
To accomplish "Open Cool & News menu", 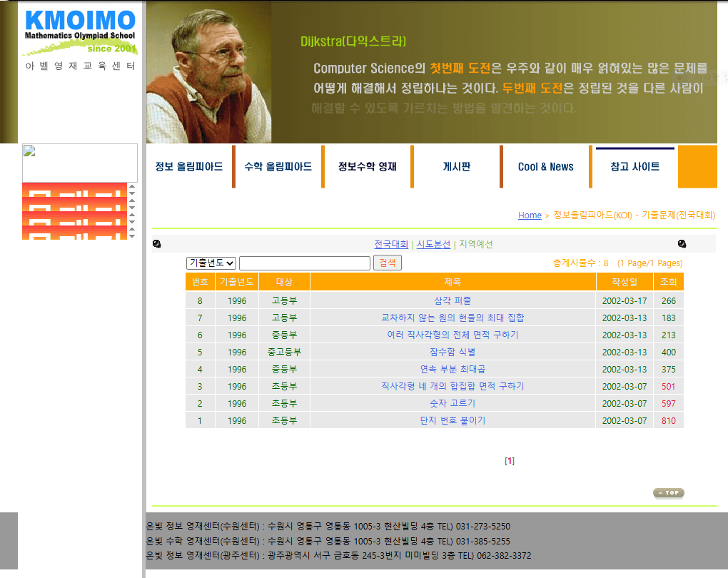I will (545, 166).
